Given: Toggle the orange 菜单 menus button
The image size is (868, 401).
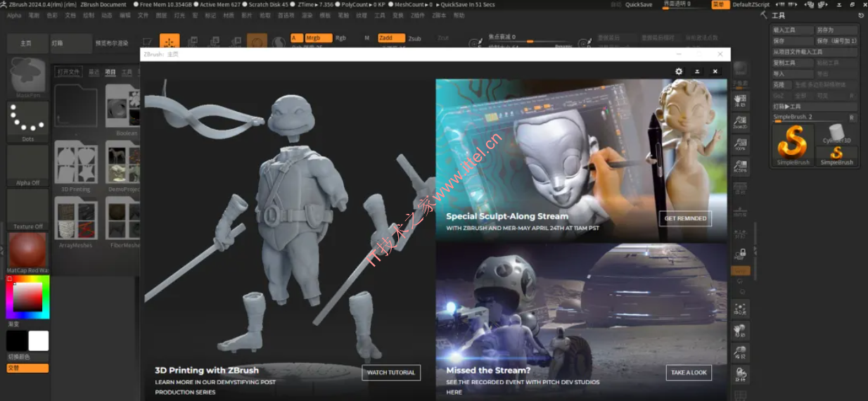Looking at the screenshot, I should pyautogui.click(x=719, y=4).
